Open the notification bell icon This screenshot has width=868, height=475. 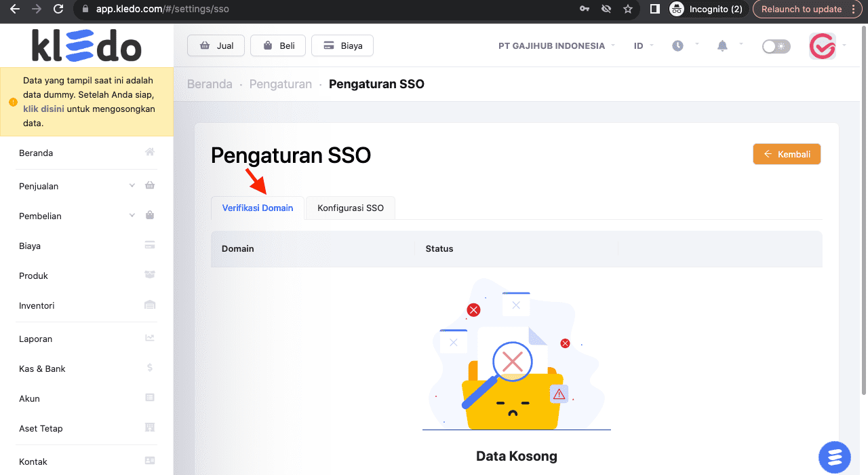[x=722, y=45]
